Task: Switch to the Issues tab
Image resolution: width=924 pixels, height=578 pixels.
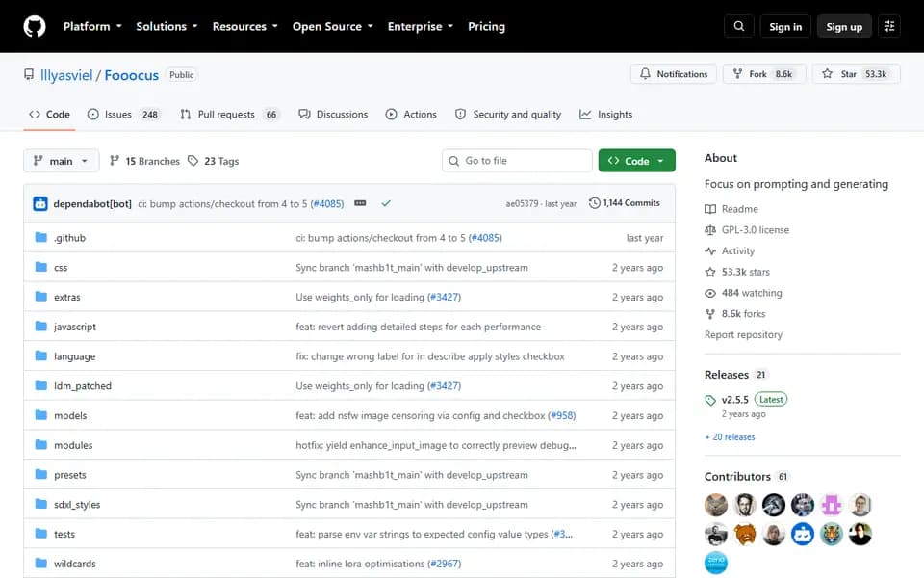Action: point(122,115)
